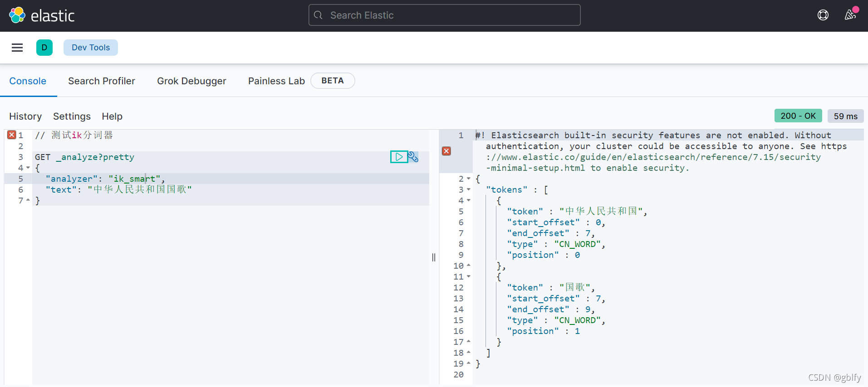The image size is (868, 387).
Task: Click the pane resize handle between editors
Action: coord(434,257)
